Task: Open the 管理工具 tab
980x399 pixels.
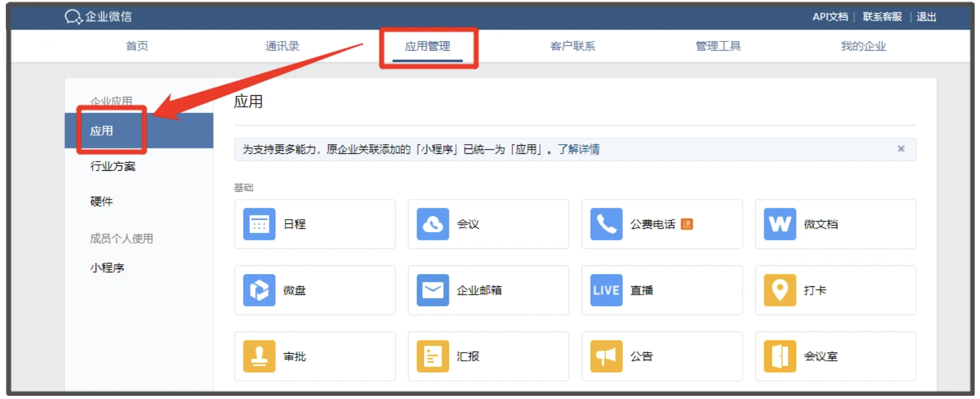Action: coord(718,46)
